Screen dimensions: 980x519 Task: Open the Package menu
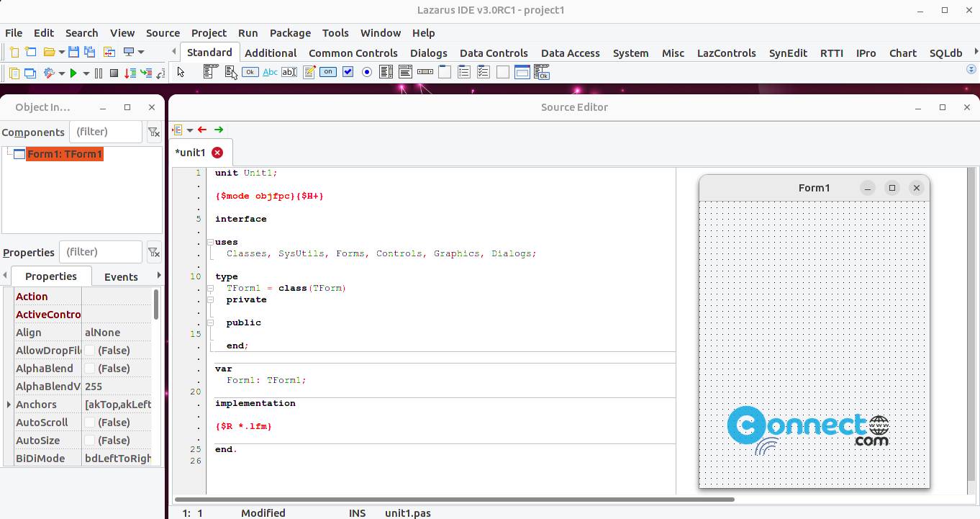coord(290,32)
